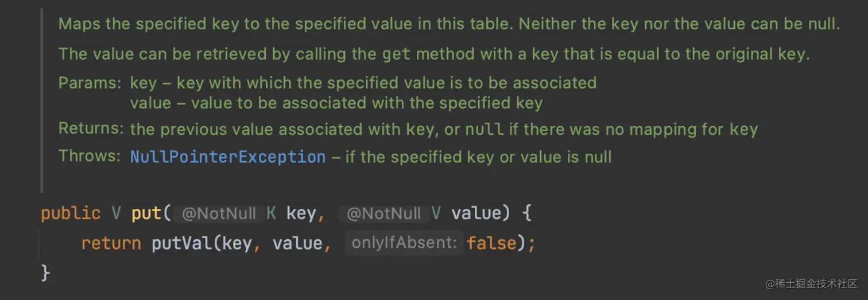868x300 pixels.
Task: Click the return keyword
Action: [111, 243]
